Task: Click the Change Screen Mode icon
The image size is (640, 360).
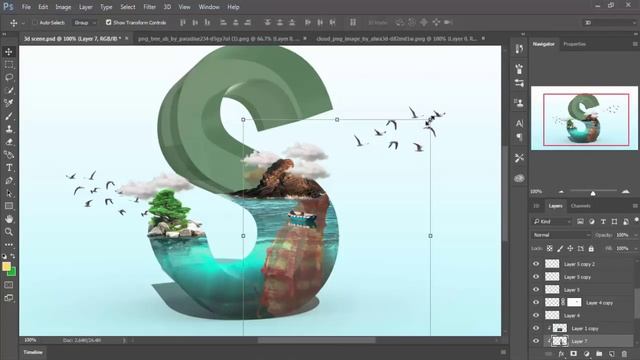Action: pos(9,298)
